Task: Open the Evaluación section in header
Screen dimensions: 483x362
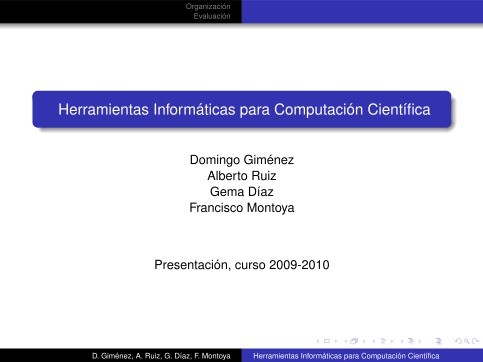Action: coord(212,16)
